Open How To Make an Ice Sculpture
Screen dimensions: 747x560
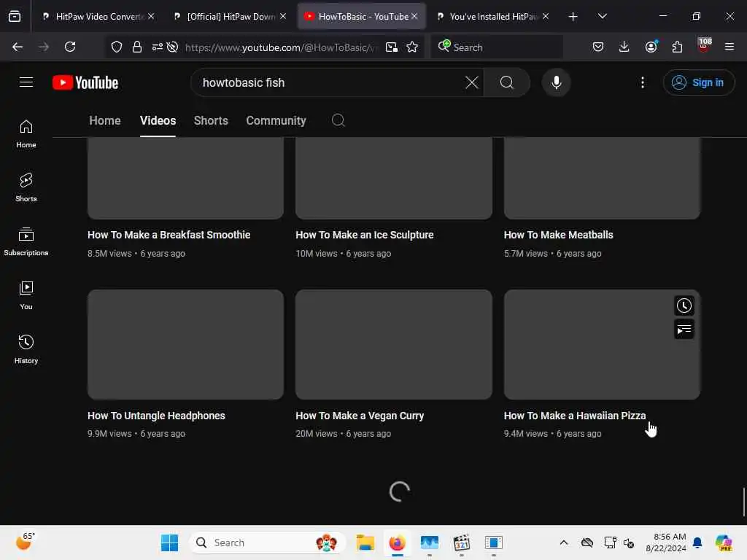[x=365, y=235]
